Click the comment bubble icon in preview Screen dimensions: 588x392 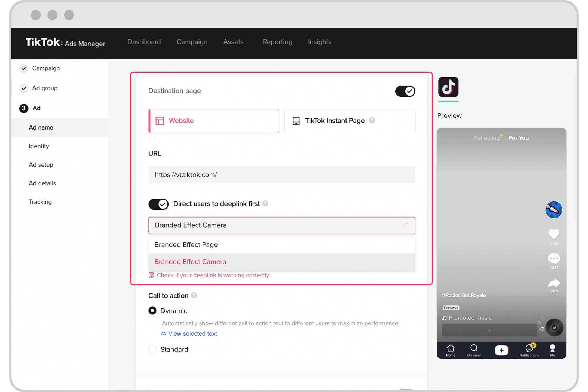(554, 258)
